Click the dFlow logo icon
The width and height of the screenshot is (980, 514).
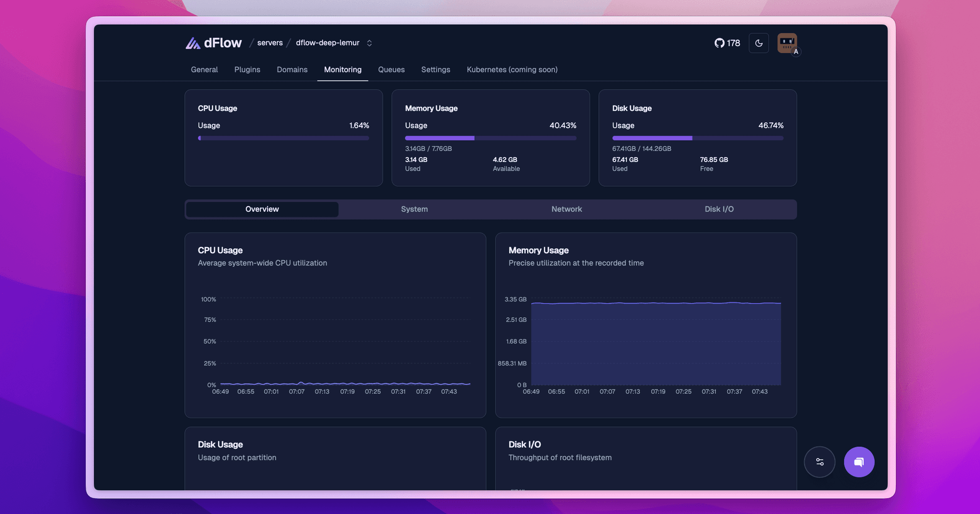point(192,43)
